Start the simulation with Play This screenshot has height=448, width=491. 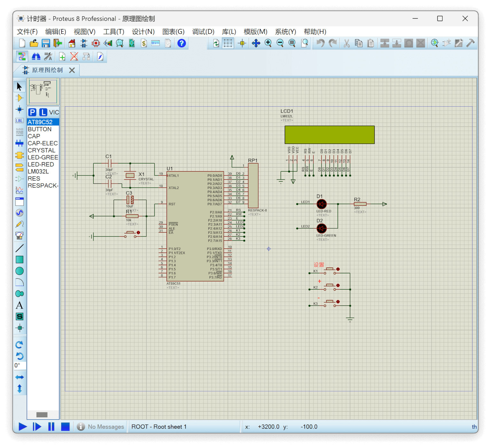(x=23, y=427)
